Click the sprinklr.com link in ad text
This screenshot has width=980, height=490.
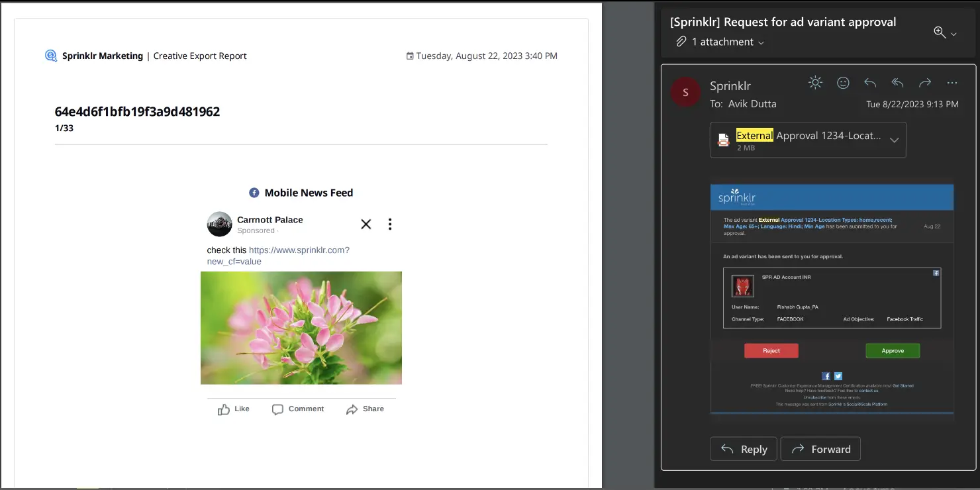pos(278,256)
